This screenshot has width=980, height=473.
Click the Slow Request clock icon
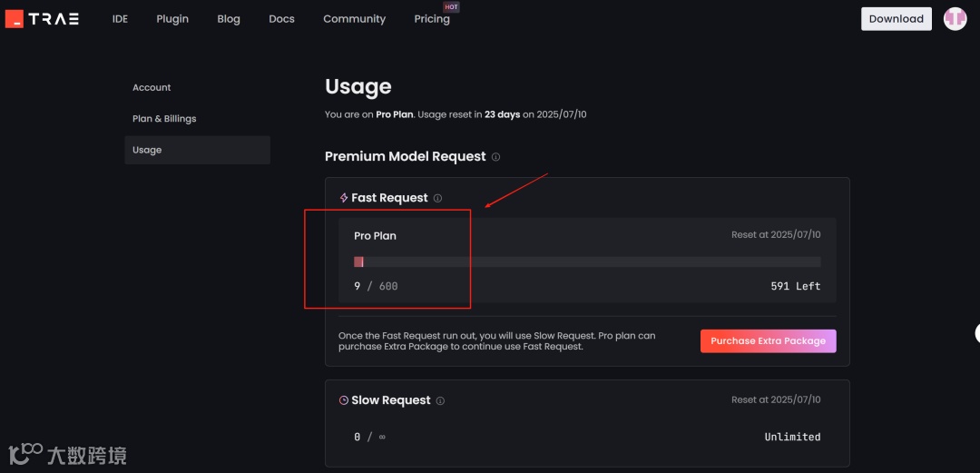(344, 400)
